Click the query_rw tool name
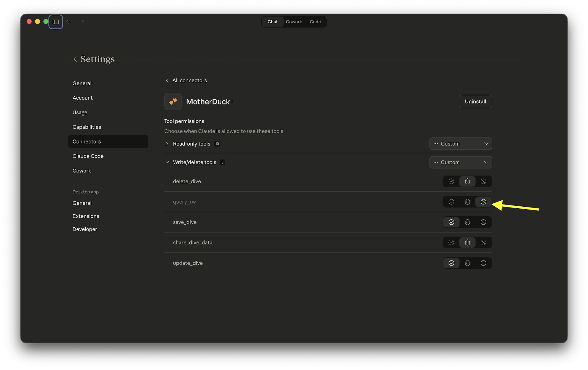588x370 pixels. (184, 202)
